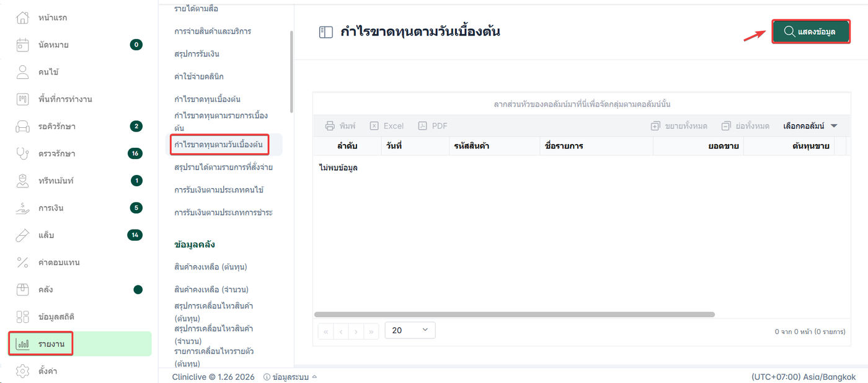Click the workspace icon beside พื้นที่การทำงาน
This screenshot has height=383, width=868.
click(x=23, y=99)
